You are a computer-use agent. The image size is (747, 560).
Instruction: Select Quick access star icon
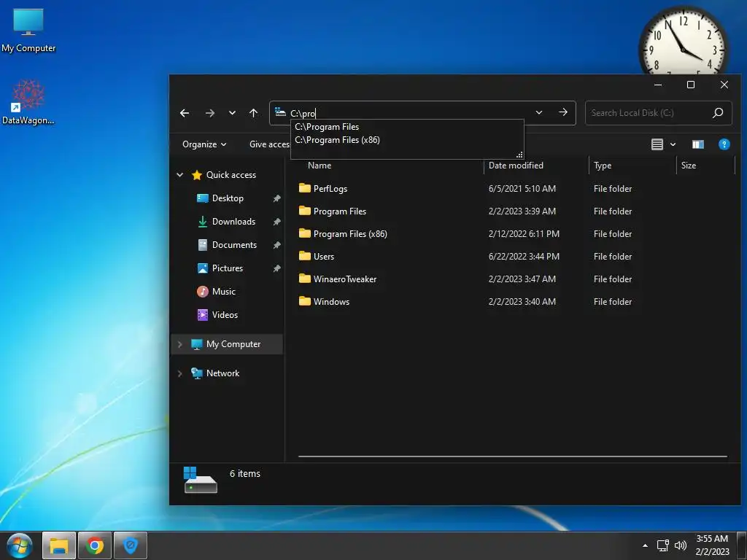coord(197,175)
